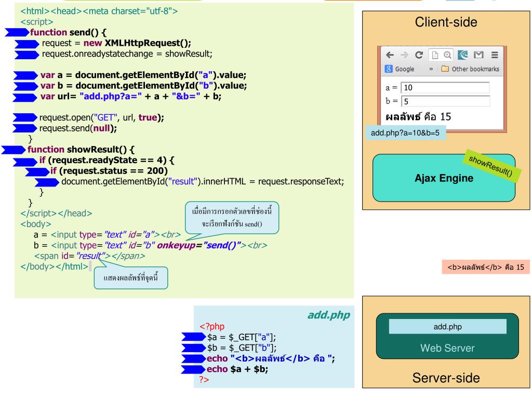532x399 pixels.
Task: Click the input field containing 5
Action: click(x=445, y=101)
